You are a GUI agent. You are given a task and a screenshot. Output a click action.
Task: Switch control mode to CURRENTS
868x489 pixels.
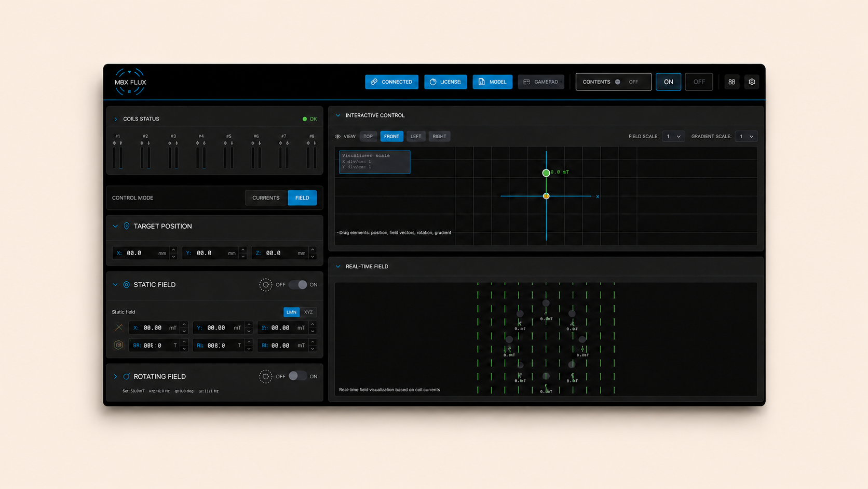(266, 198)
